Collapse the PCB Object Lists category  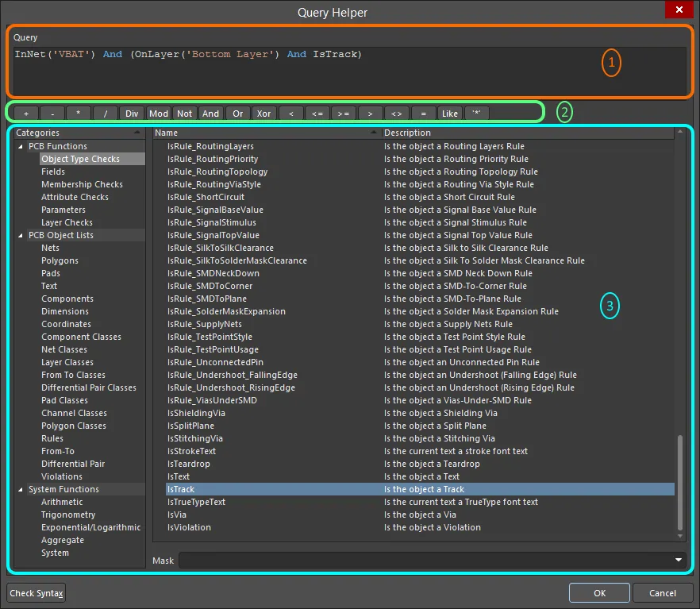click(x=20, y=235)
